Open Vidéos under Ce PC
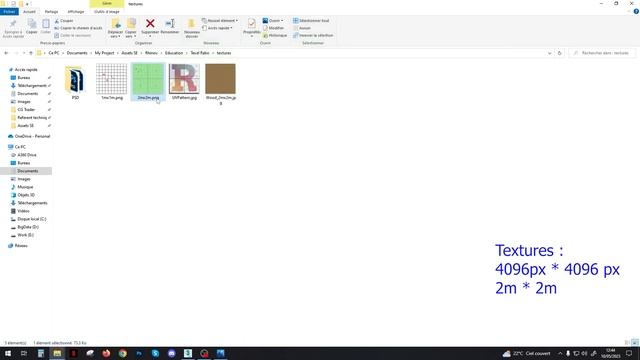Viewport: 640px width, 360px height. [x=23, y=211]
